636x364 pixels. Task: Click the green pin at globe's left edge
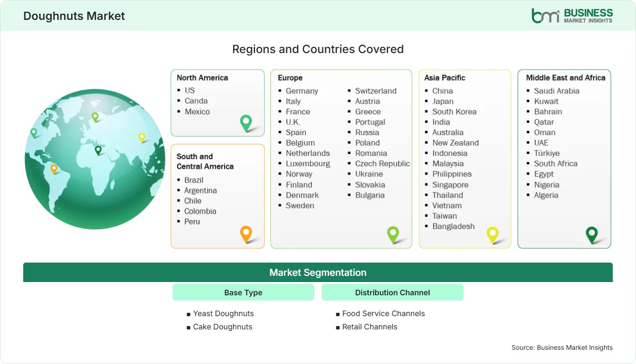(x=34, y=133)
